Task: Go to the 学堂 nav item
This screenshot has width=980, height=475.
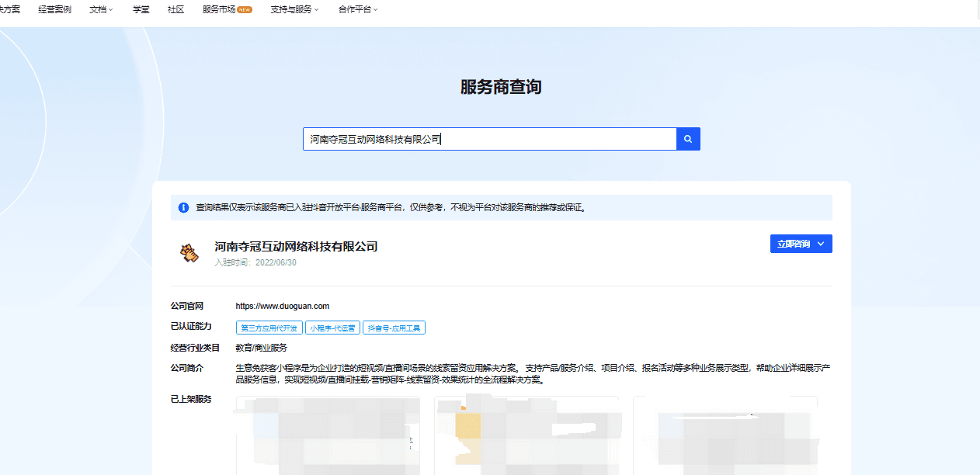Action: pos(141,9)
